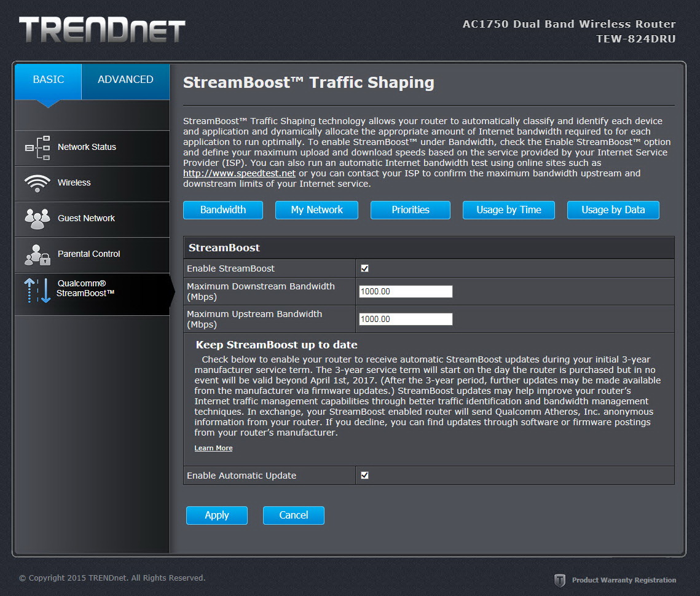
Task: Open Product Warranty Registration link
Action: point(624,580)
